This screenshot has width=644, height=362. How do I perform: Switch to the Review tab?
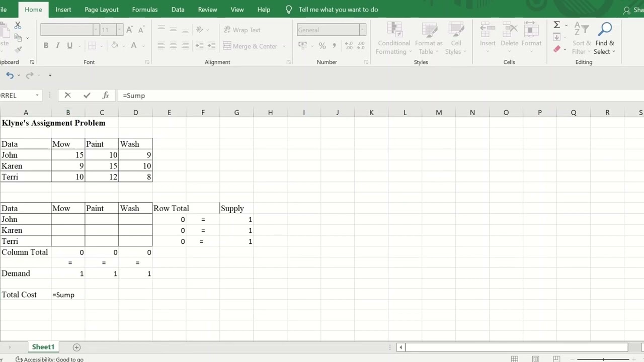pyautogui.click(x=207, y=10)
